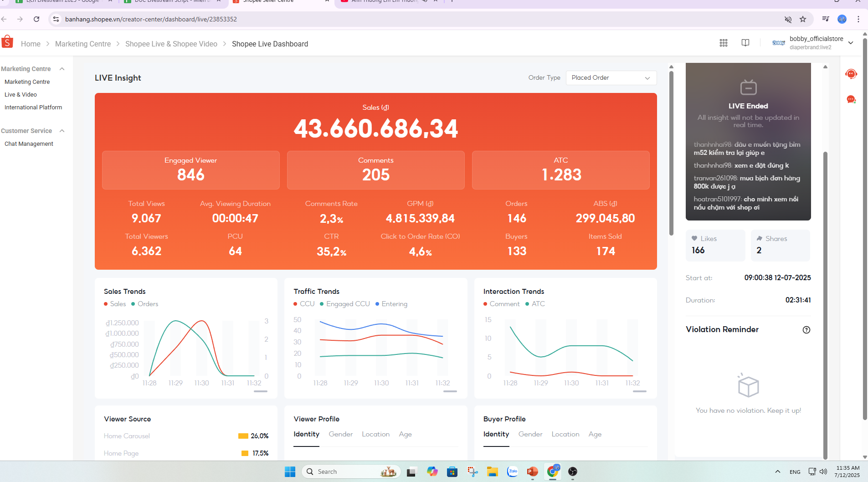Open the book guide icon

click(x=745, y=43)
